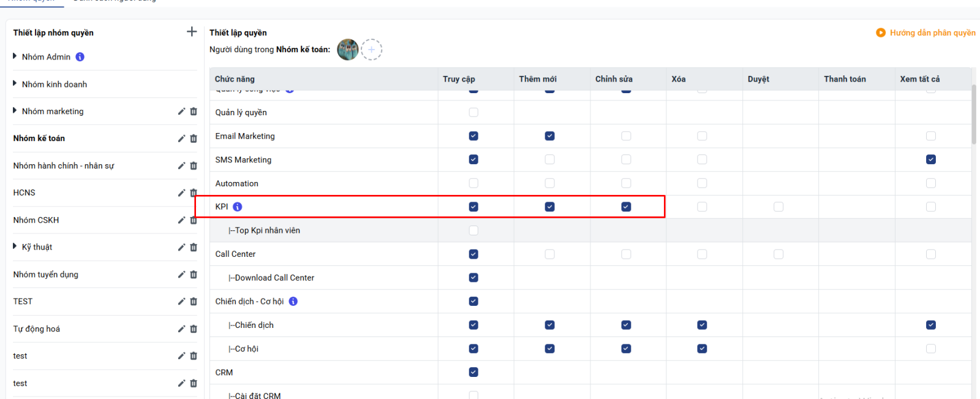This screenshot has width=980, height=399.
Task: Delete the Tự động hoá group
Action: point(194,329)
